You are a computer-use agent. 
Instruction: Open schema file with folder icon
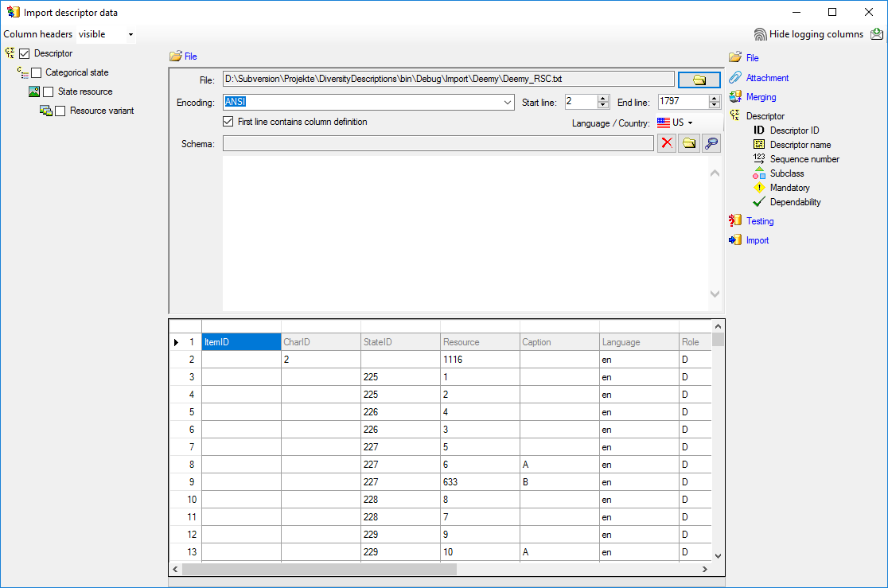688,143
